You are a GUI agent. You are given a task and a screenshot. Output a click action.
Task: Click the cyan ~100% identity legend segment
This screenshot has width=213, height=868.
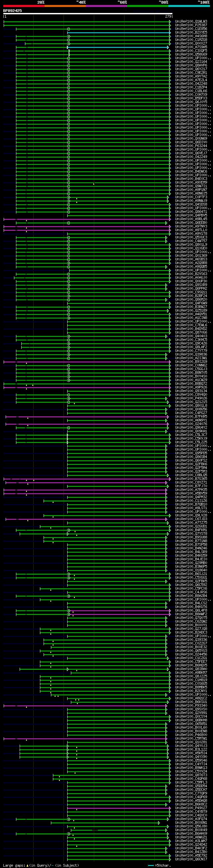coord(189,6)
